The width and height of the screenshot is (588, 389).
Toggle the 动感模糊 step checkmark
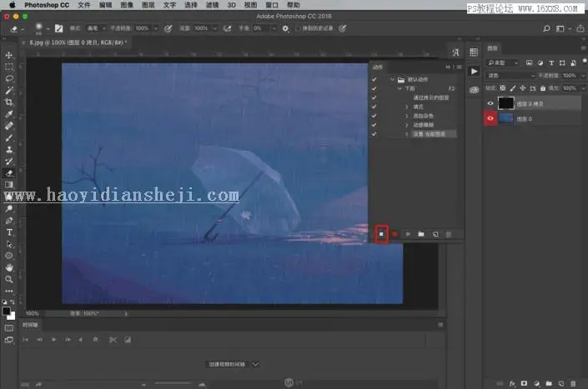pos(374,125)
